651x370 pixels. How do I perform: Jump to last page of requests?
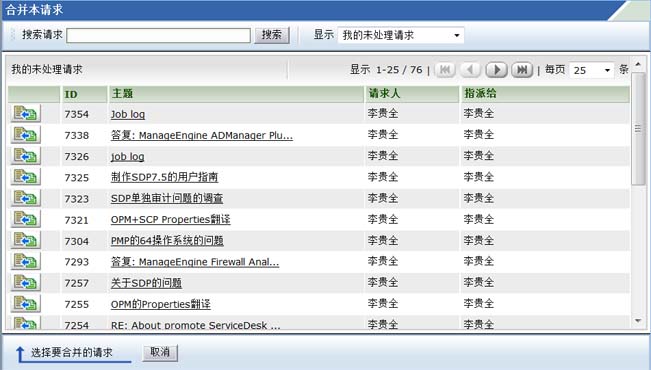(522, 69)
